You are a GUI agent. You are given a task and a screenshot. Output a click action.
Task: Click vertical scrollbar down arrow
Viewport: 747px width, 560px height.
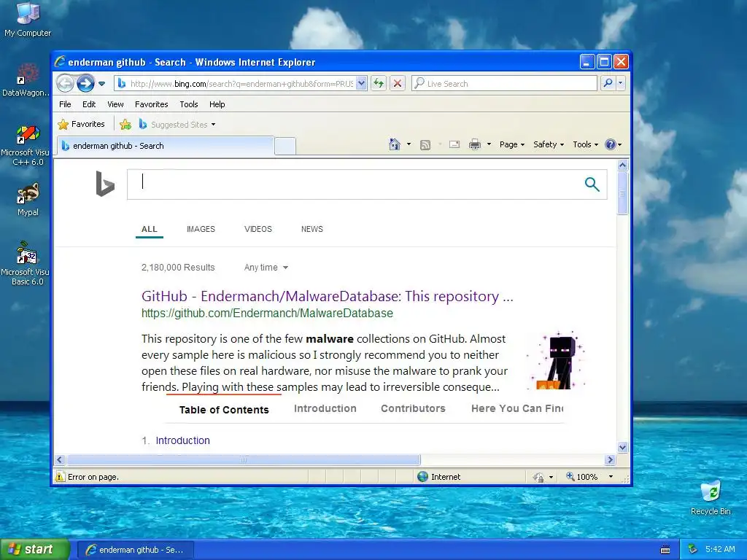(622, 447)
